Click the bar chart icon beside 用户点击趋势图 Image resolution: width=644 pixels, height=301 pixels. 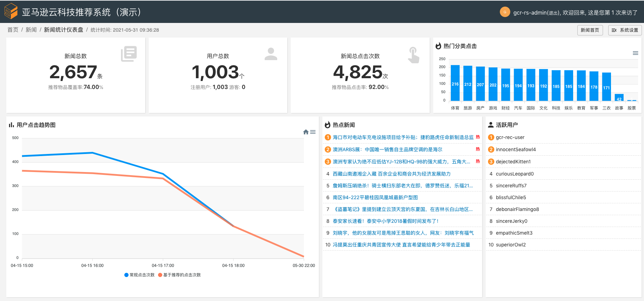[x=11, y=125]
